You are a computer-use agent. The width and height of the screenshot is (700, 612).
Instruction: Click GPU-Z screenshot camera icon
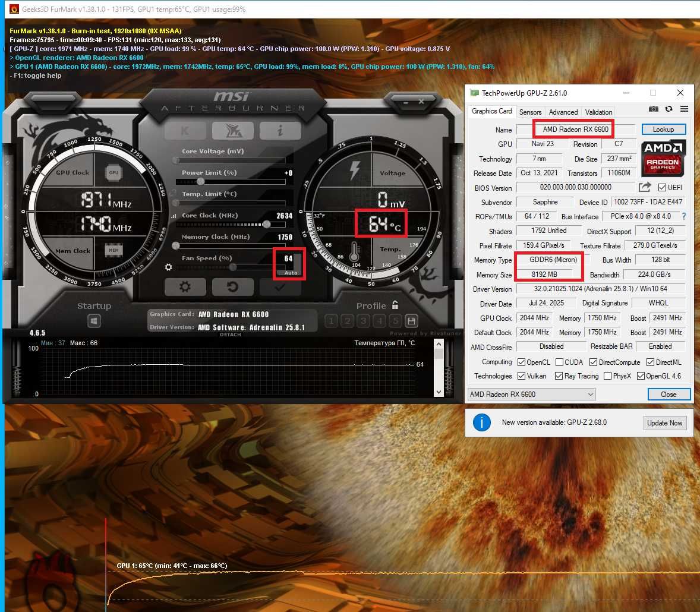653,109
